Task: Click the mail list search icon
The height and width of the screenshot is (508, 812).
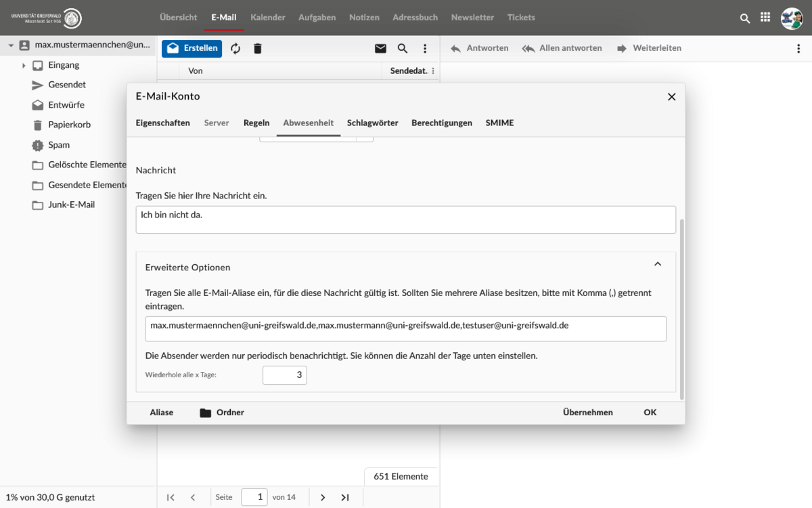Action: coord(403,49)
